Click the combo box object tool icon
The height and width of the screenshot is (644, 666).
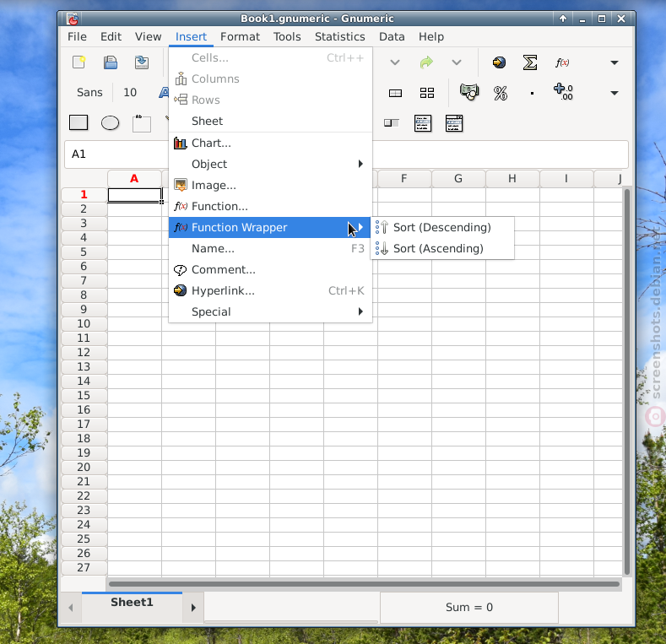click(x=454, y=123)
